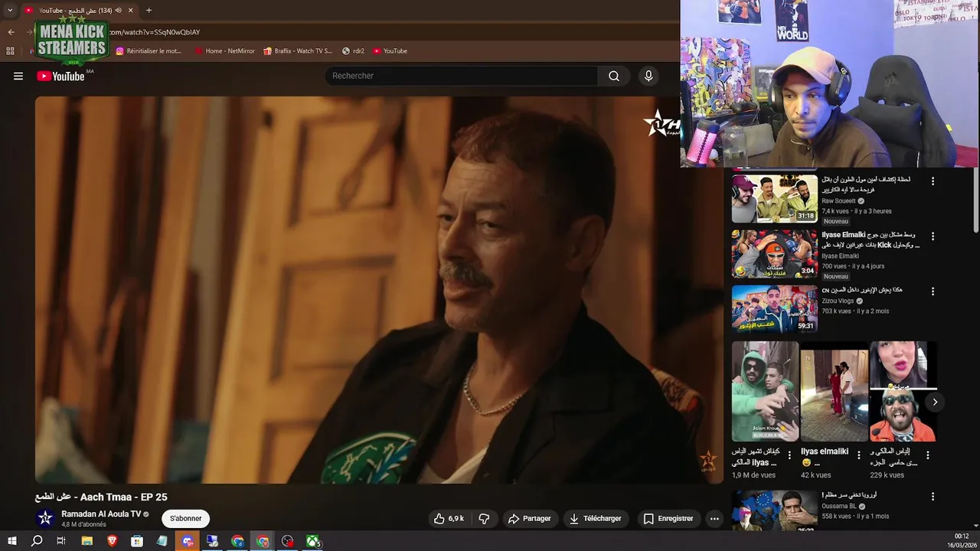The image size is (980, 551).
Task: Mute the YouTube tab audio icon
Action: [x=119, y=11]
